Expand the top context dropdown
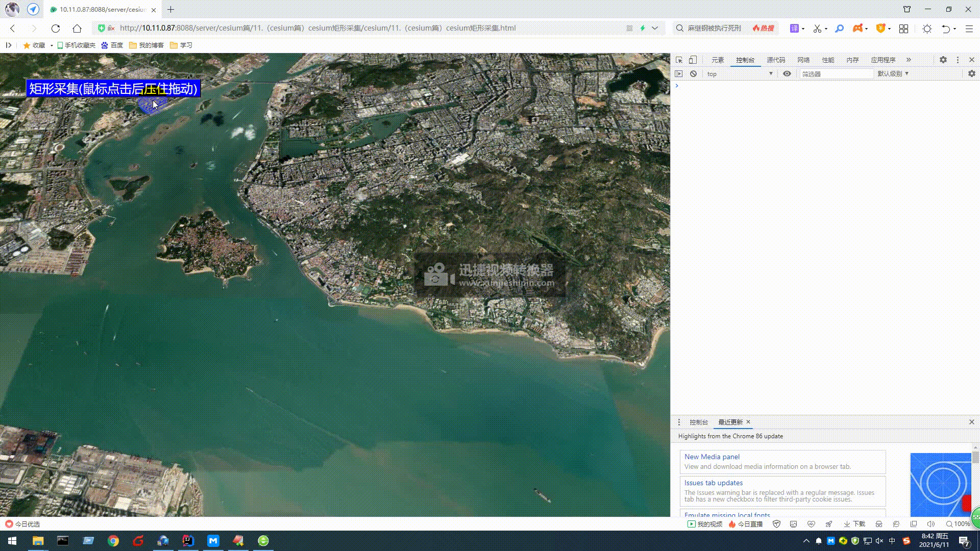The height and width of the screenshot is (551, 980). [x=740, y=73]
